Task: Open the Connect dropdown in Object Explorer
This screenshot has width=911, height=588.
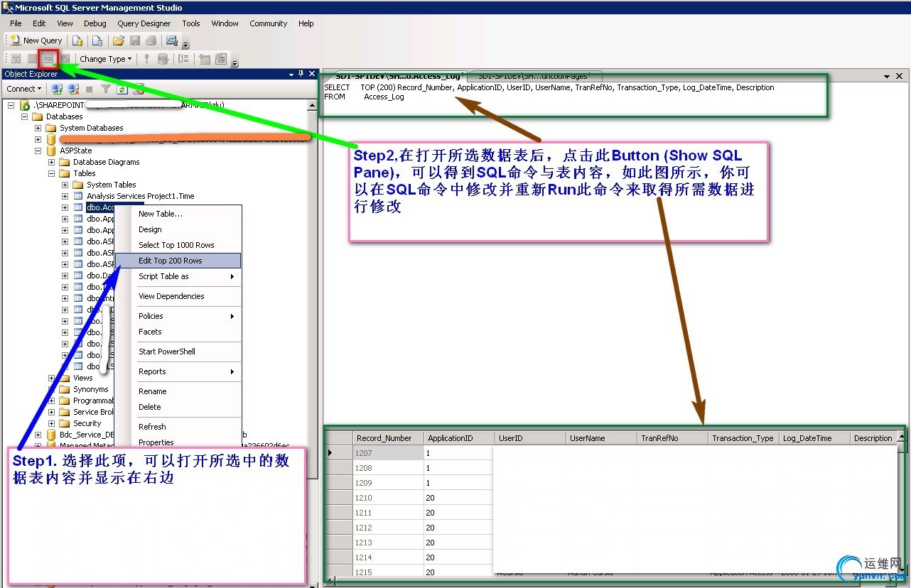Action: [x=24, y=89]
